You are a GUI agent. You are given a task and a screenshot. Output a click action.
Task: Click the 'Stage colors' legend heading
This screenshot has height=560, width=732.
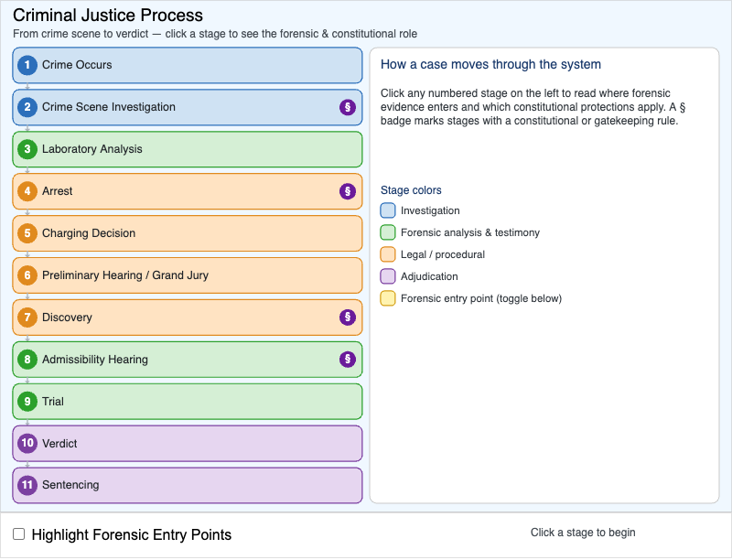[x=411, y=190]
